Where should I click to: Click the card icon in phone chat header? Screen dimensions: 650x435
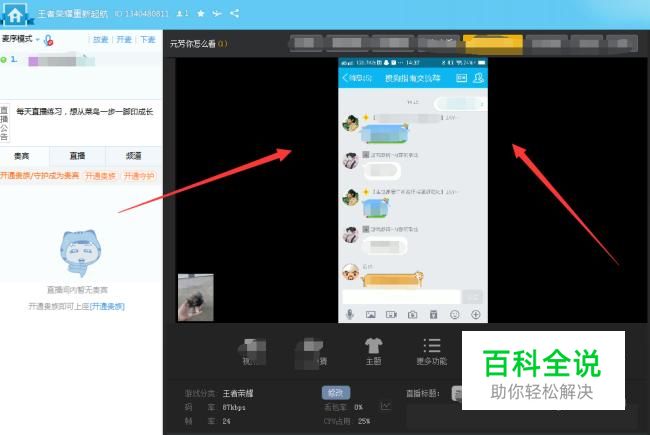click(x=461, y=78)
